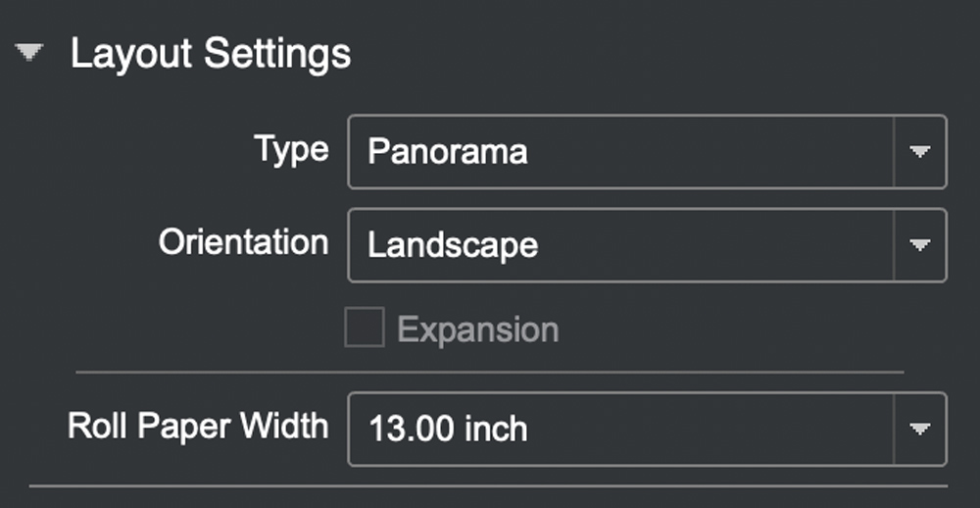Click the Orientation field label
Viewport: 980px width, 508px height.
pos(243,243)
